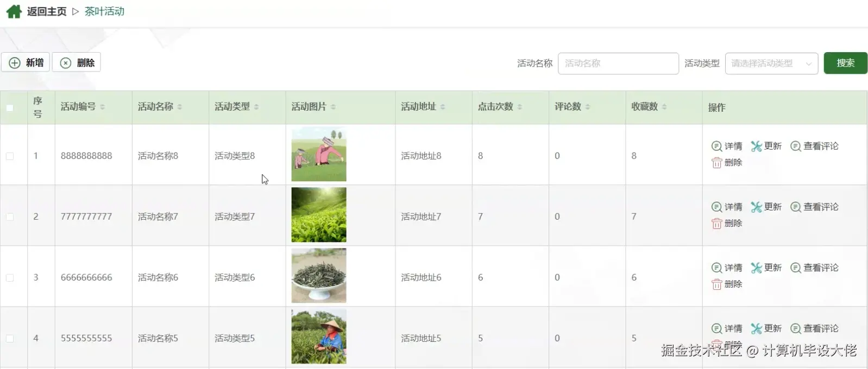Click the green home icon

(x=14, y=11)
